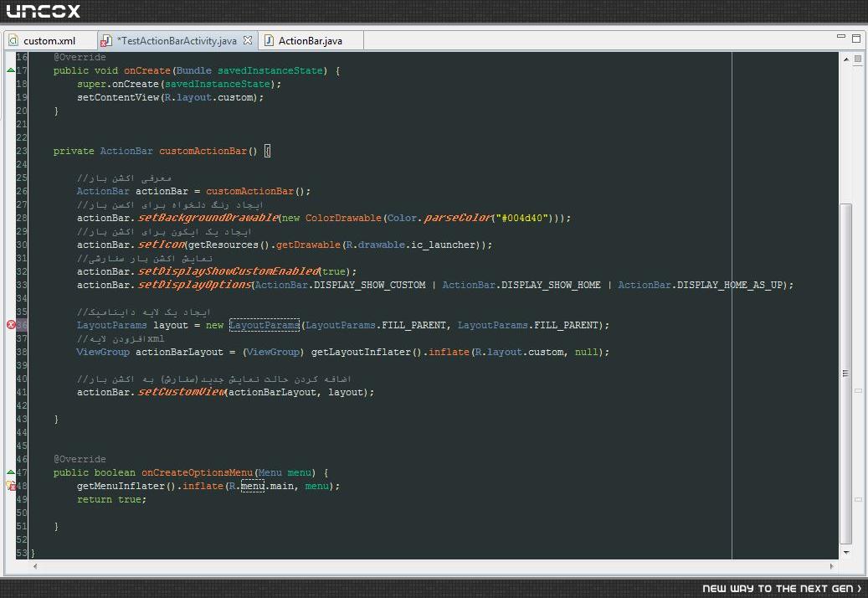This screenshot has height=598, width=868.
Task: Click the vertical scrollbar up arrow
Action: (846, 59)
